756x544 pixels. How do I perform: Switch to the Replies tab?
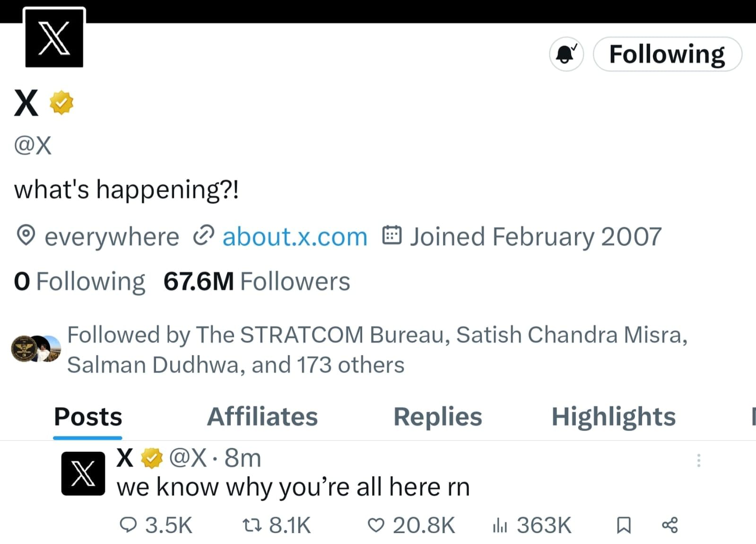[x=437, y=417]
